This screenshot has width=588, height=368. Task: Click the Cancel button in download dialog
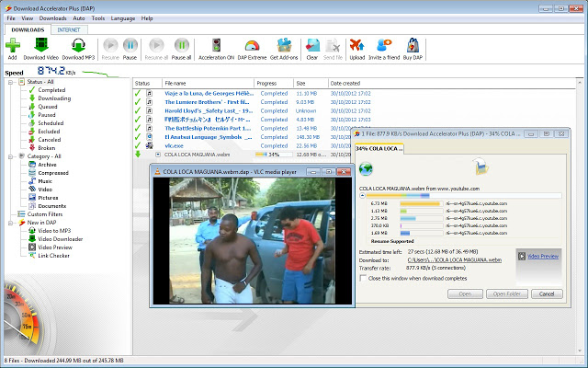(x=547, y=293)
